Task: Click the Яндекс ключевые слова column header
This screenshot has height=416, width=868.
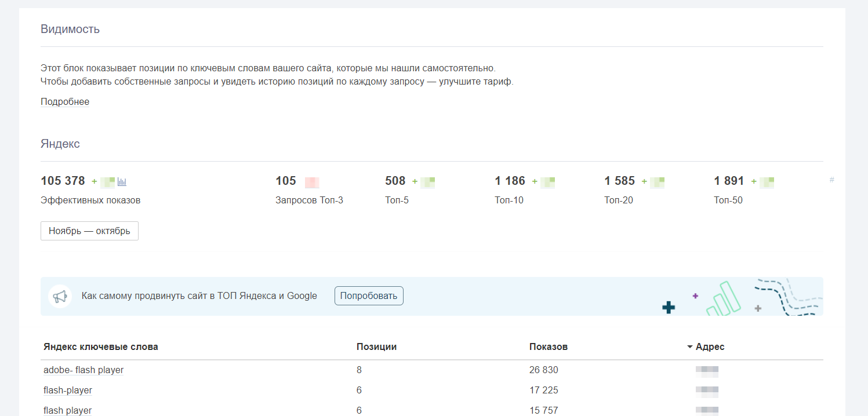Action: [100, 347]
